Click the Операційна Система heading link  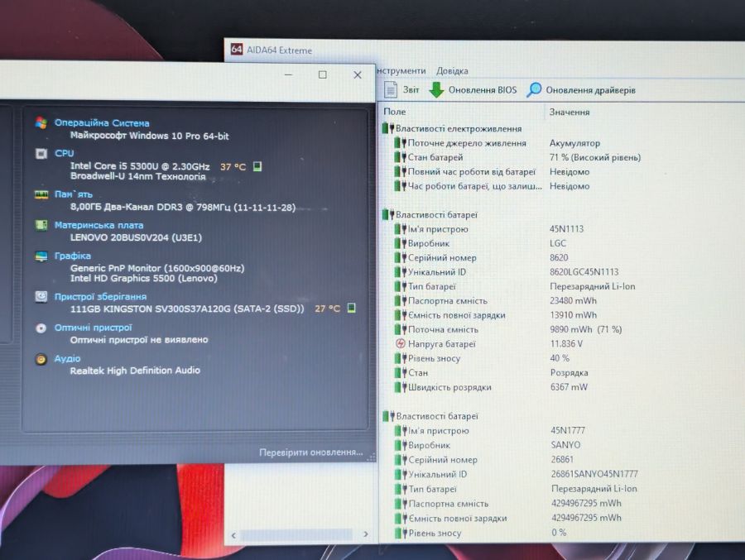tap(102, 122)
